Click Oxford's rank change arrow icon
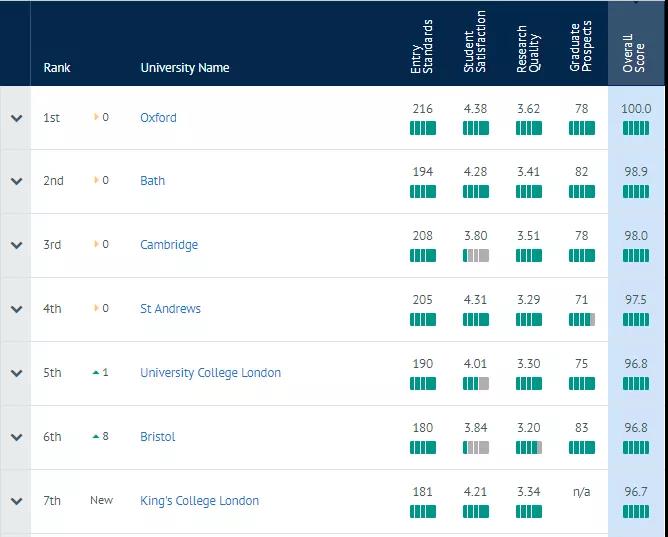This screenshot has height=537, width=668. (x=96, y=117)
